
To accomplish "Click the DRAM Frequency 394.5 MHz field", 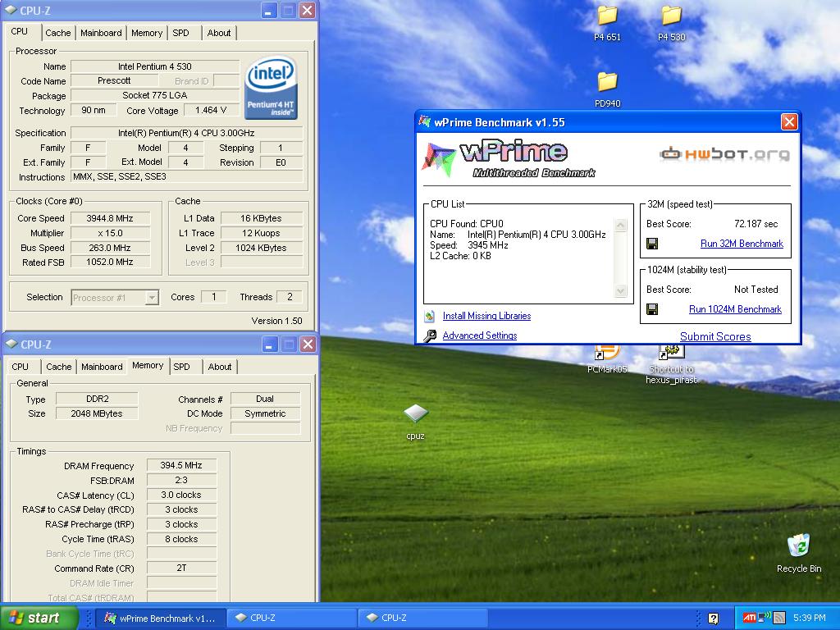I will [181, 466].
